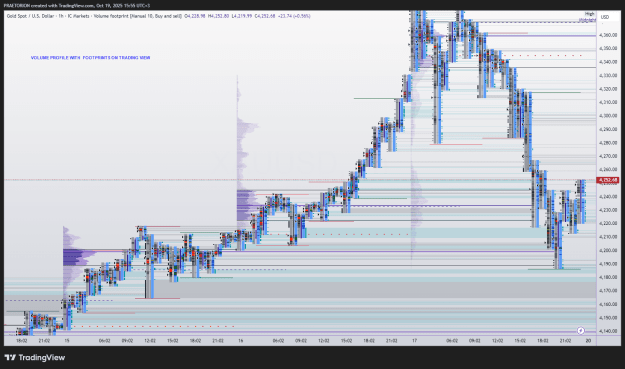Click the 4,170.00 price axis label
Screen dimensions: 625x369
[608, 290]
